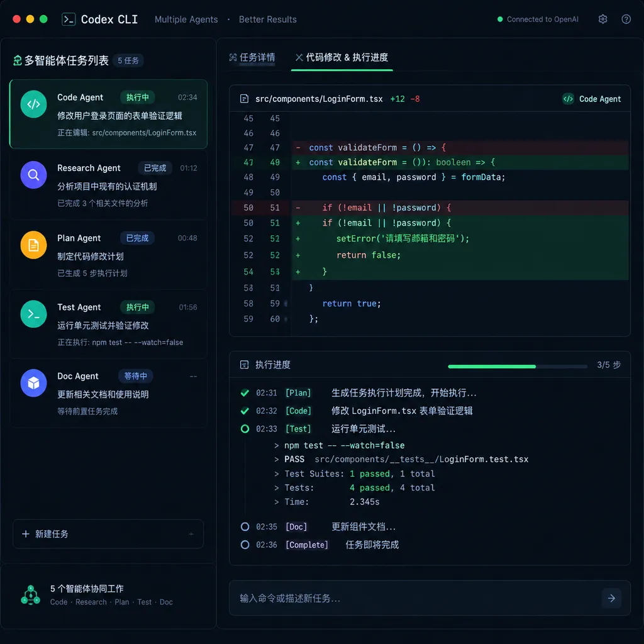Click the 任务即将完成 step text
Screen dimensions: 644x644
[x=372, y=545]
